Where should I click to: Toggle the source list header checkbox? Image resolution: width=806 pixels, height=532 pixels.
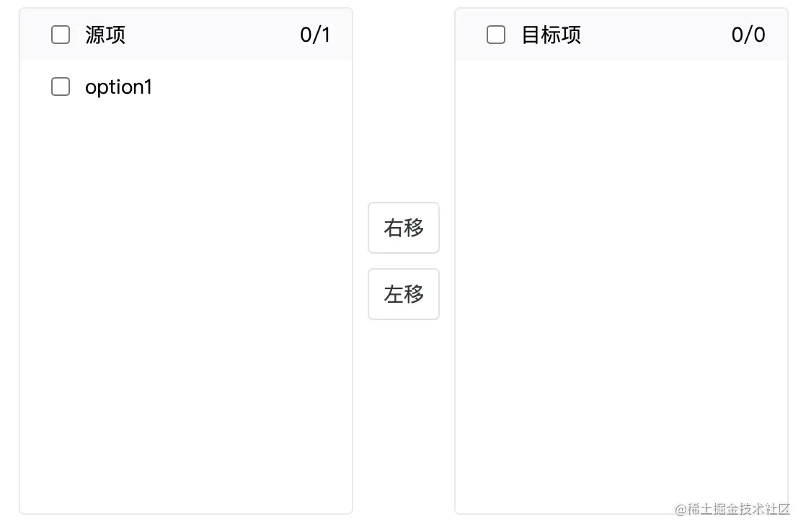61,34
